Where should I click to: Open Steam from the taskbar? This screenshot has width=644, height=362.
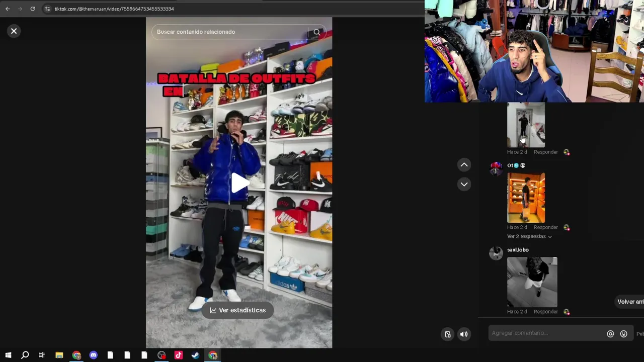(196, 355)
